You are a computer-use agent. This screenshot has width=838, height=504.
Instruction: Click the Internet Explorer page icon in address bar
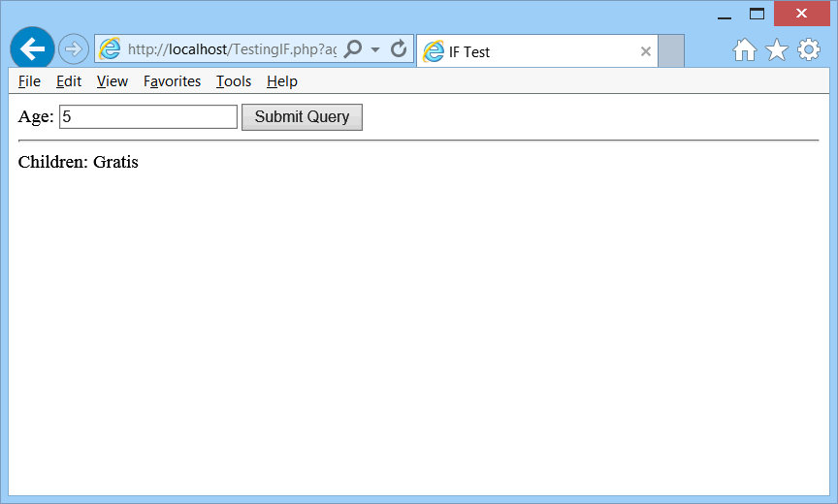tap(111, 49)
